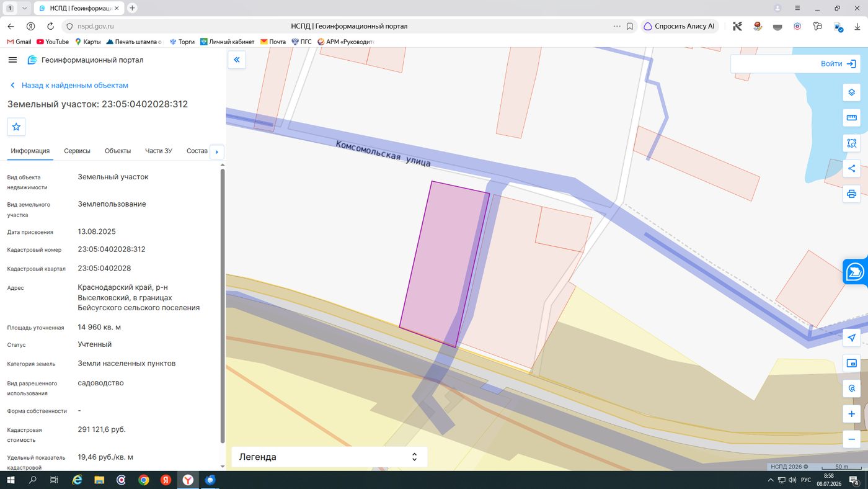Switch to the Части ЗУ tab
The width and height of the screenshot is (868, 489).
pos(159,151)
